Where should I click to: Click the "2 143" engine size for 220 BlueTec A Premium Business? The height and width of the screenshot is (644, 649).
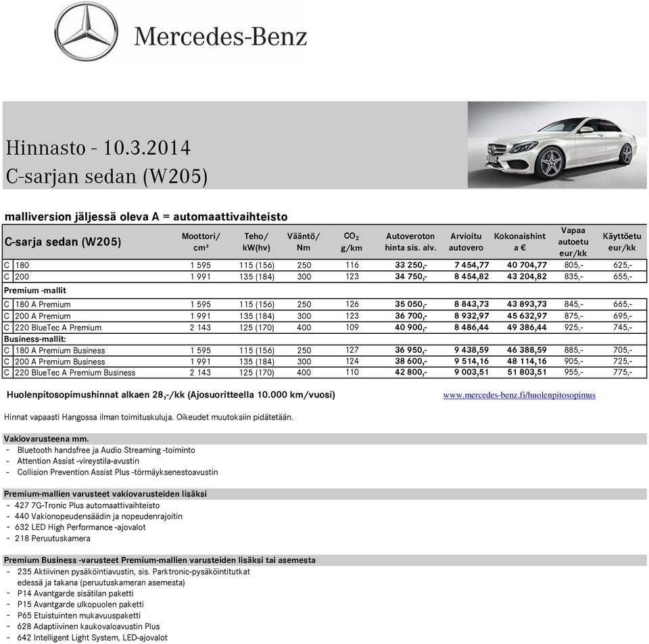200,372
